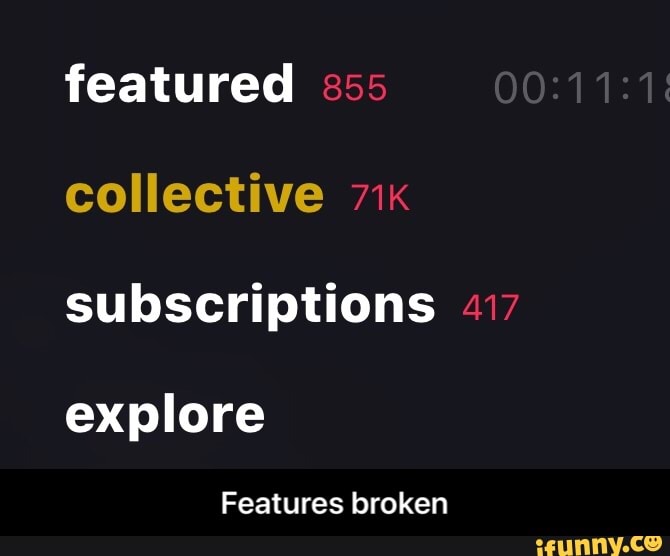Click the 855 unread count beside featured

click(355, 88)
